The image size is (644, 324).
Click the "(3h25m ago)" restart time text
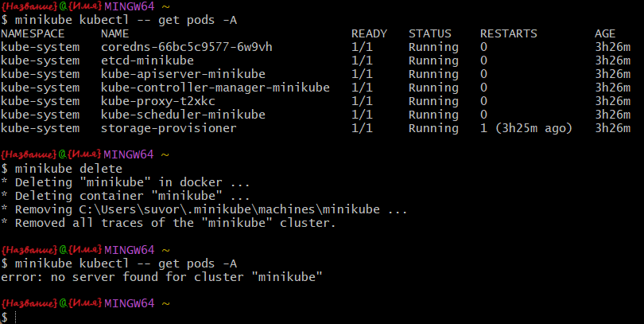click(537, 128)
